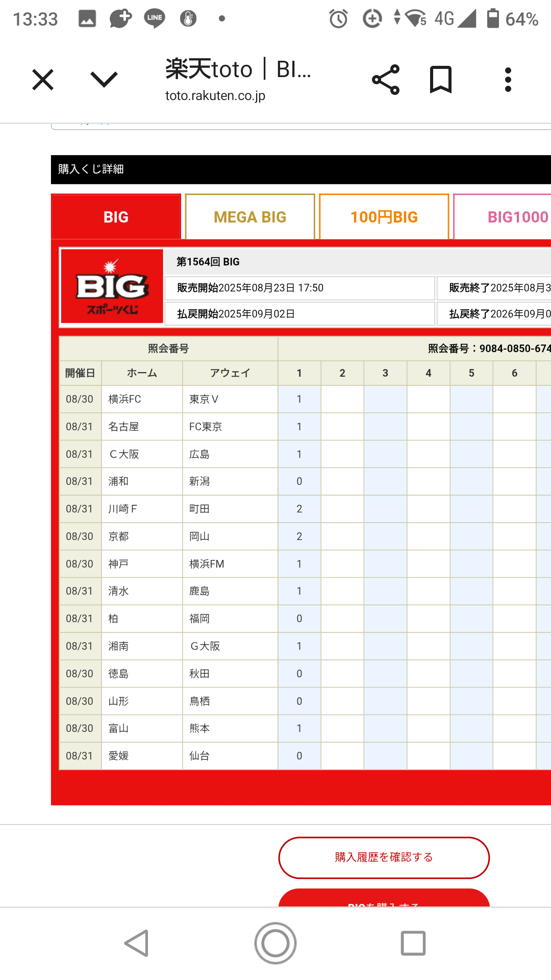Screen dimensions: 551x980
Task: Tap 払戻開始2025年09月02日 cell
Action: tap(300, 314)
